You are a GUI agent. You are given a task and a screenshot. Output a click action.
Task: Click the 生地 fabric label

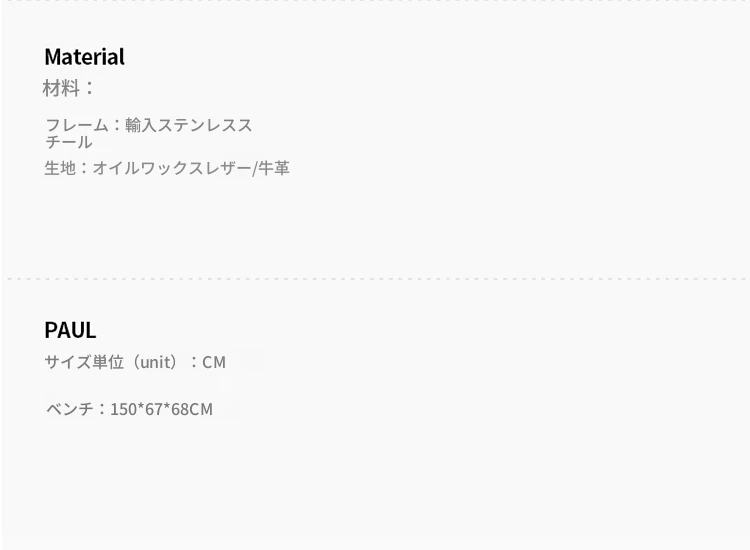[59, 168]
